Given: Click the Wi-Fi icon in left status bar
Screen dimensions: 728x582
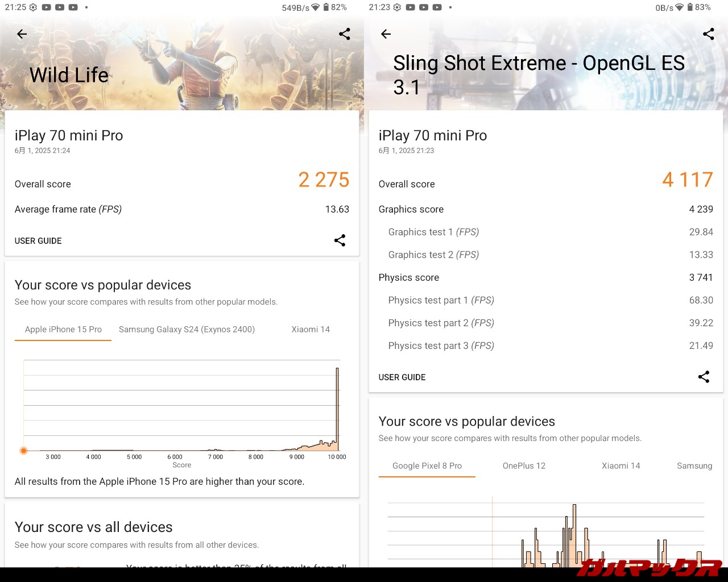Looking at the screenshot, I should 316,7.
